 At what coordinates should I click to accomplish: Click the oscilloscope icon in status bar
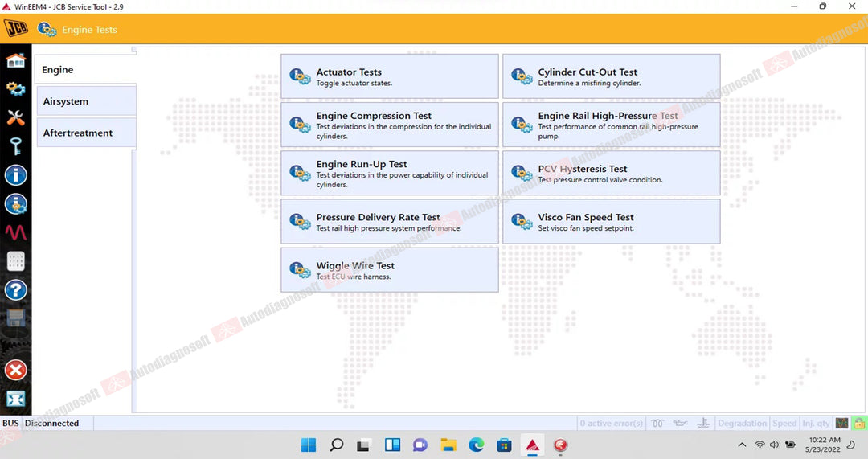coord(842,423)
